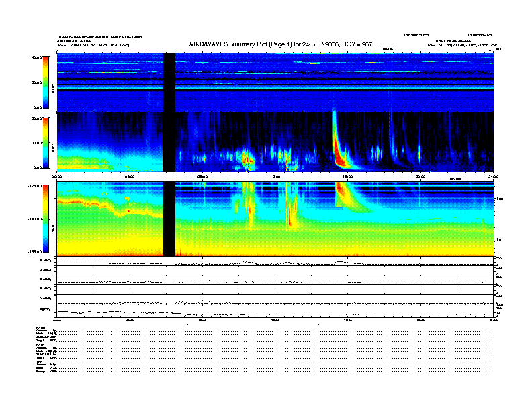Click the 24:00 time label below RAD1 panel

493,177
